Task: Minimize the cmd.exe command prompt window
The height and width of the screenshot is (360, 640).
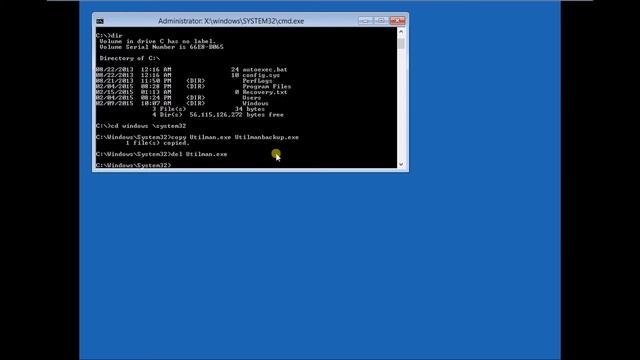Action: [366, 20]
